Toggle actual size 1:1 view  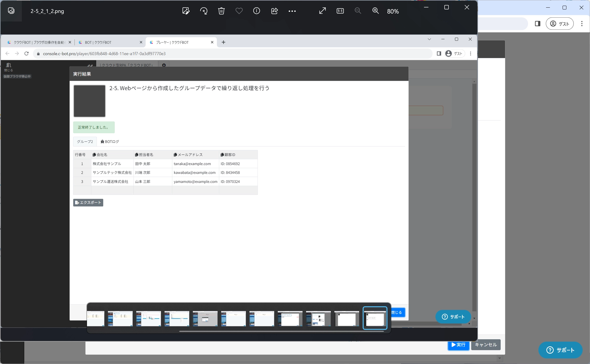(x=340, y=11)
